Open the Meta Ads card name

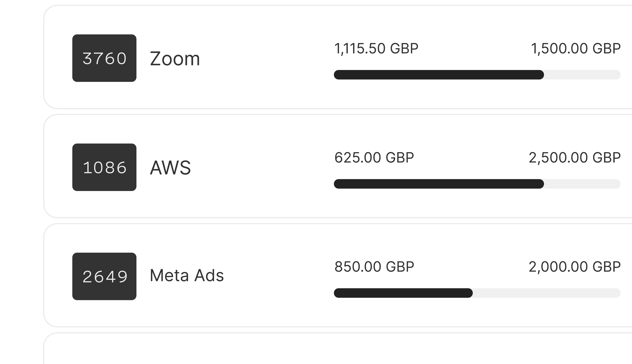tap(187, 276)
